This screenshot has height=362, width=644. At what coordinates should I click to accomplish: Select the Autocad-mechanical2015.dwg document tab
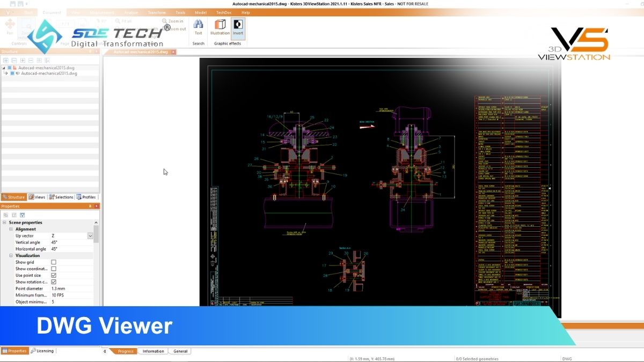coord(141,52)
